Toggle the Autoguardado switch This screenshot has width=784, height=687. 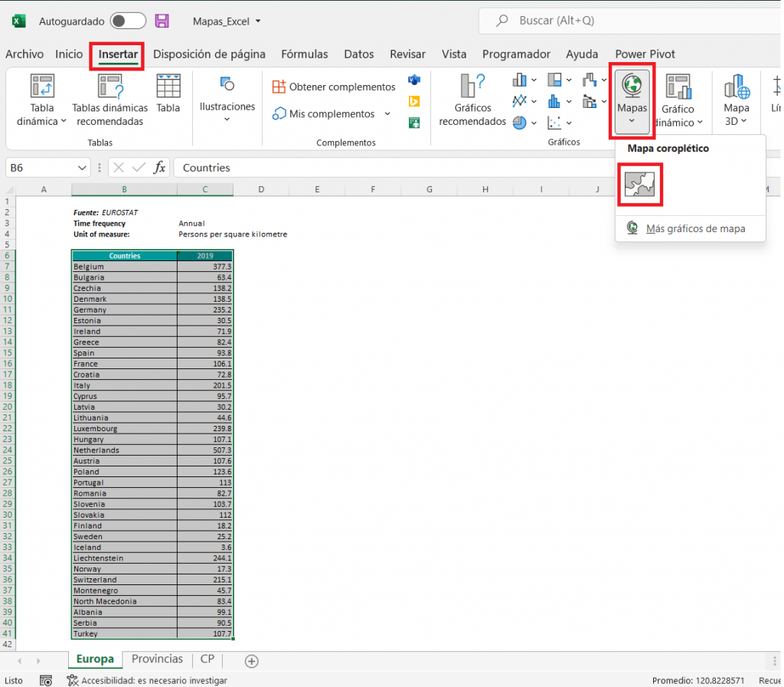[128, 21]
